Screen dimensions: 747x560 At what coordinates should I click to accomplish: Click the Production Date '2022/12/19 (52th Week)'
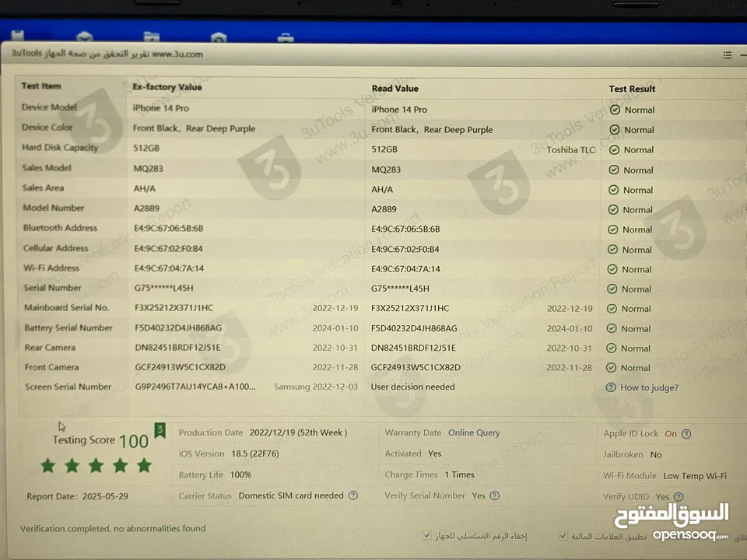click(x=299, y=432)
